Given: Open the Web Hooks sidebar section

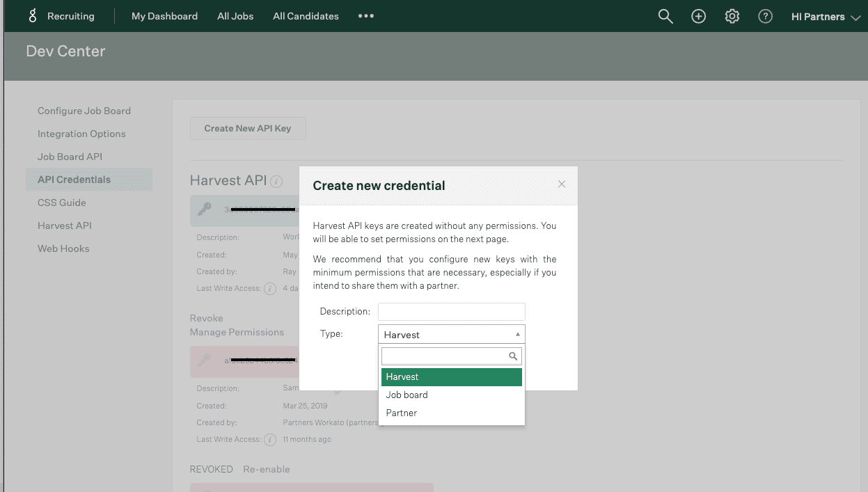Looking at the screenshot, I should point(63,248).
